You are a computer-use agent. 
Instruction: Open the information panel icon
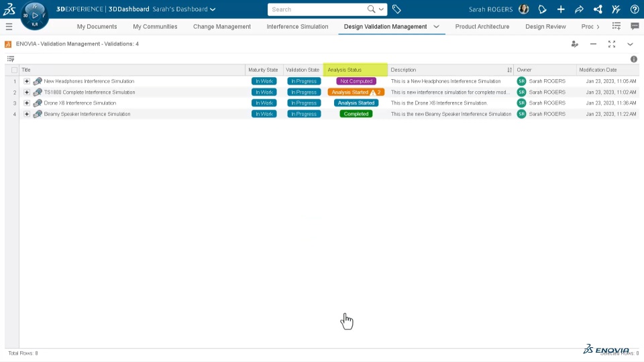[634, 59]
